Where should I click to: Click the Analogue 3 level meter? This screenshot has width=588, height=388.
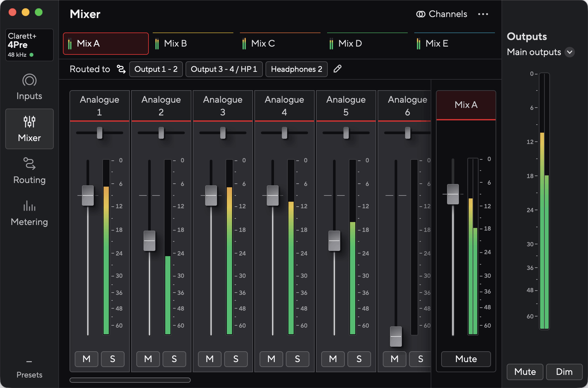click(x=229, y=247)
